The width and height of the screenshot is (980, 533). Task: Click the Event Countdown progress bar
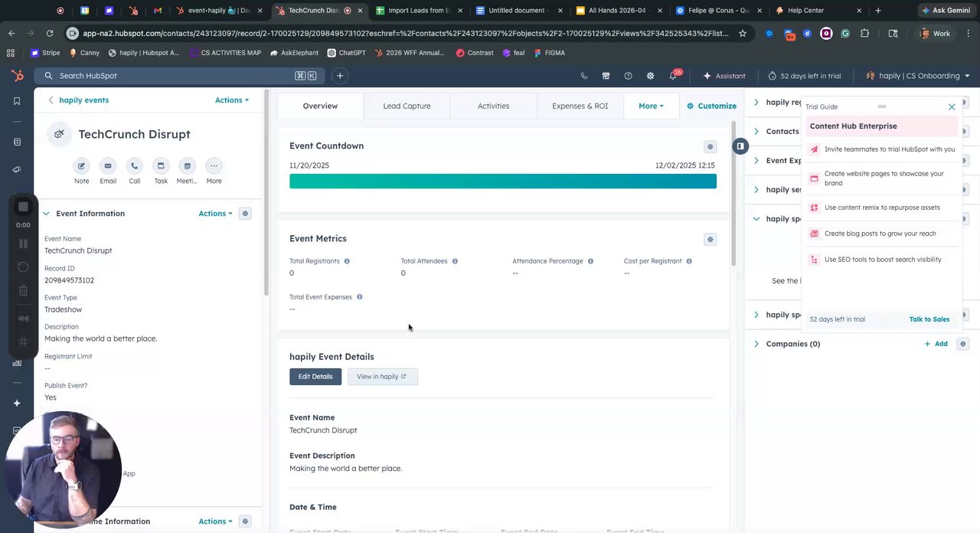[x=503, y=181]
